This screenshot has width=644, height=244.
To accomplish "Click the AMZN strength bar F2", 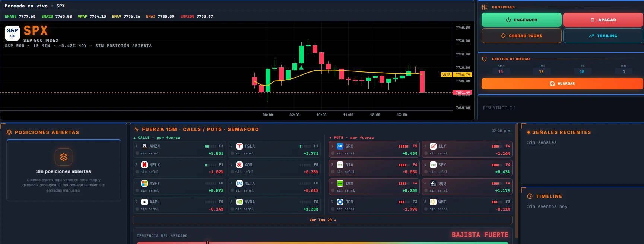I will pyautogui.click(x=210, y=146).
